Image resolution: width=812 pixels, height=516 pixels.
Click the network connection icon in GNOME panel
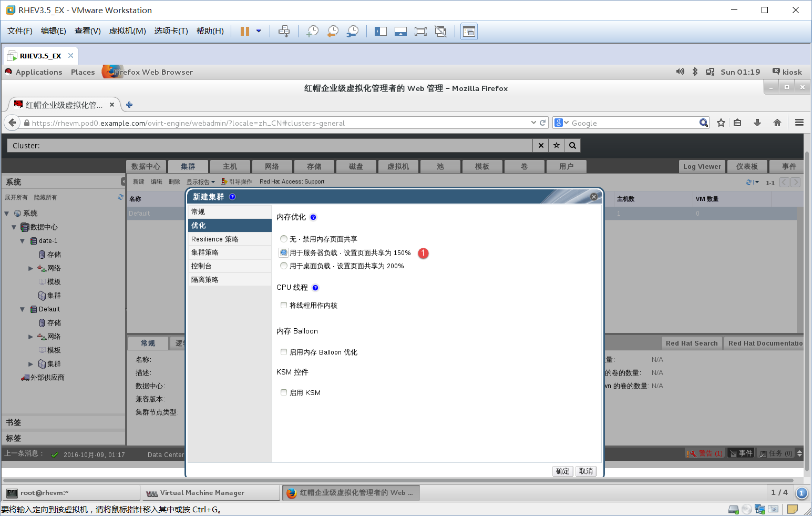click(x=710, y=72)
